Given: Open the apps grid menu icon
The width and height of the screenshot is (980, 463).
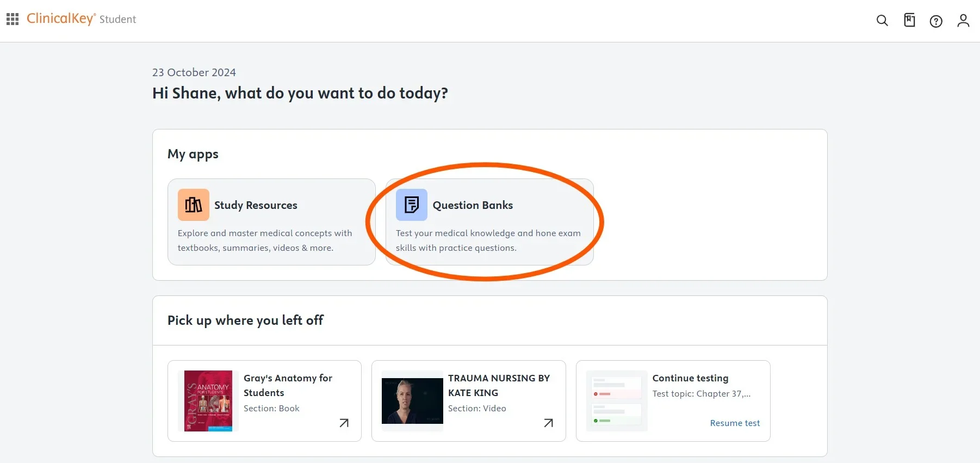Looking at the screenshot, I should [13, 19].
